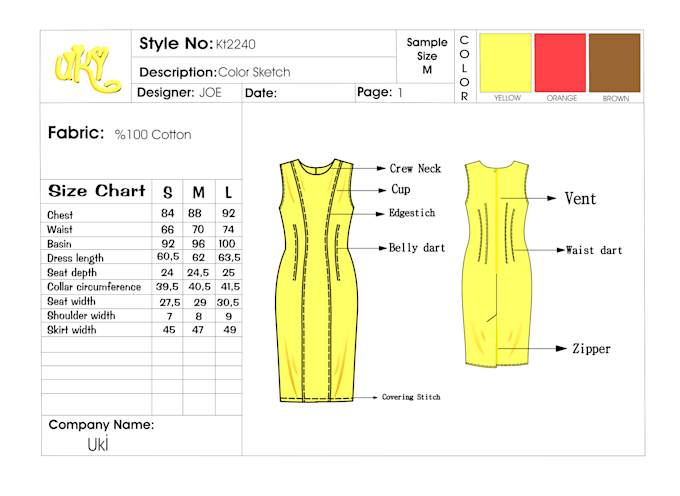Viewport: 680px width, 496px height.
Task: Click the Zipper annotation label
Action: (x=591, y=349)
